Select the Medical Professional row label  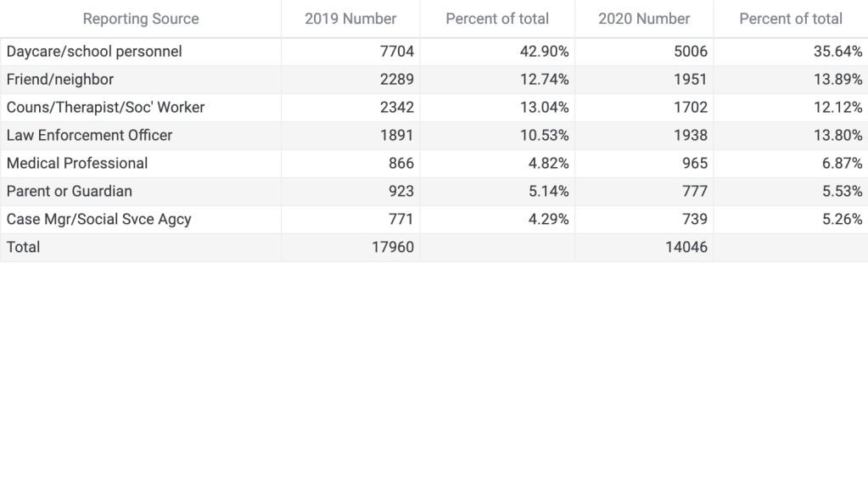click(77, 164)
